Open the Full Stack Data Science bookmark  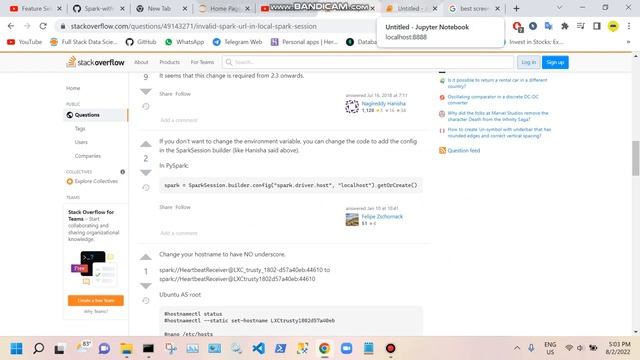point(84,42)
